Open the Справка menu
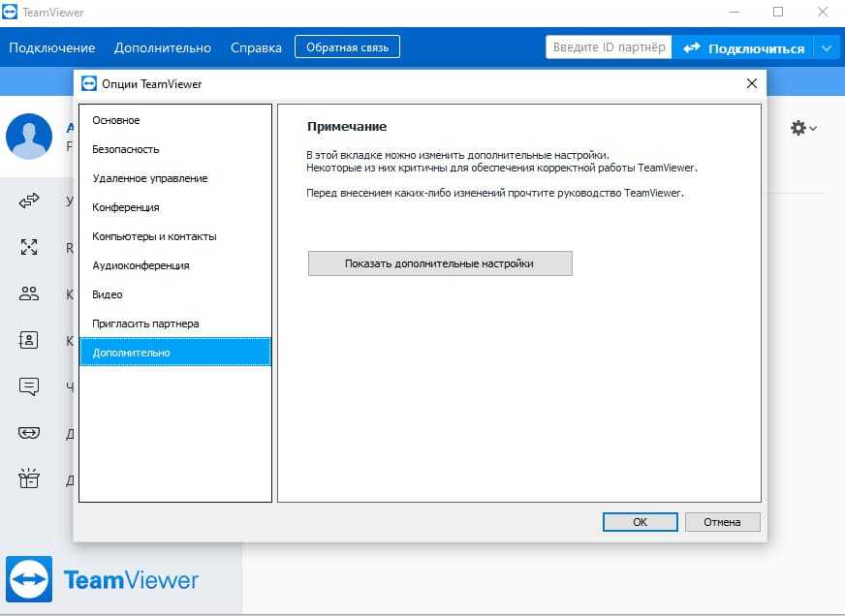 tap(256, 47)
